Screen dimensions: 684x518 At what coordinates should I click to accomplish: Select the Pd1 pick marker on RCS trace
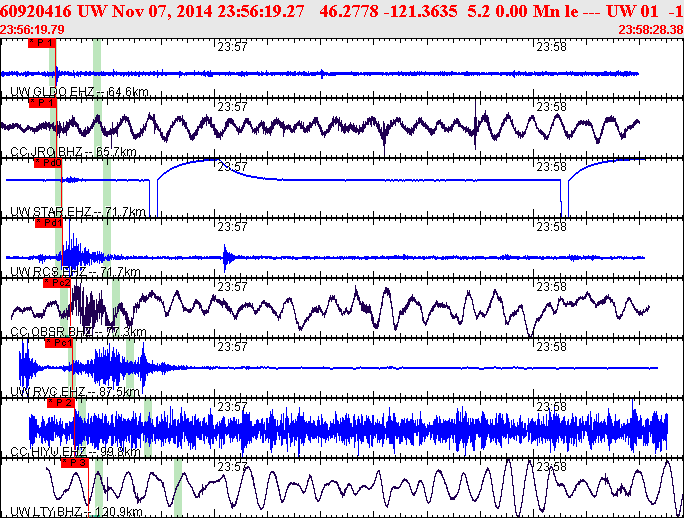(x=49, y=223)
